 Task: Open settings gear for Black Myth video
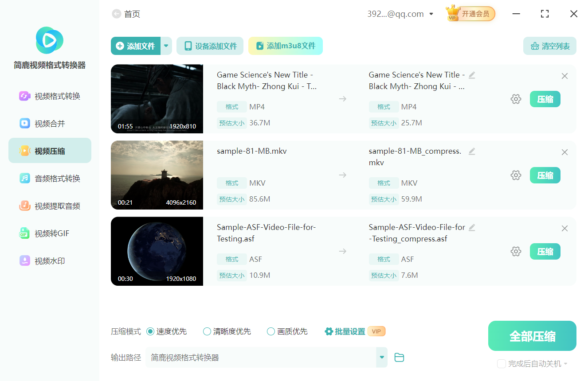click(516, 99)
